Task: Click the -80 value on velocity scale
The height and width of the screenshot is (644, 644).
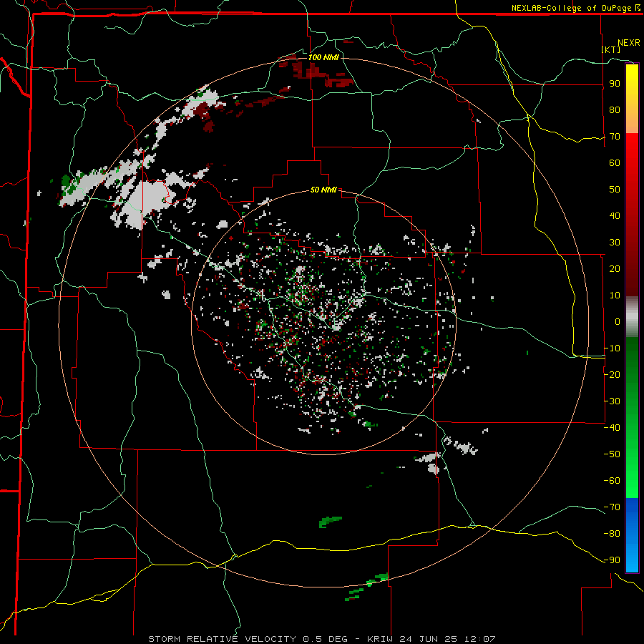Action: 612,534
